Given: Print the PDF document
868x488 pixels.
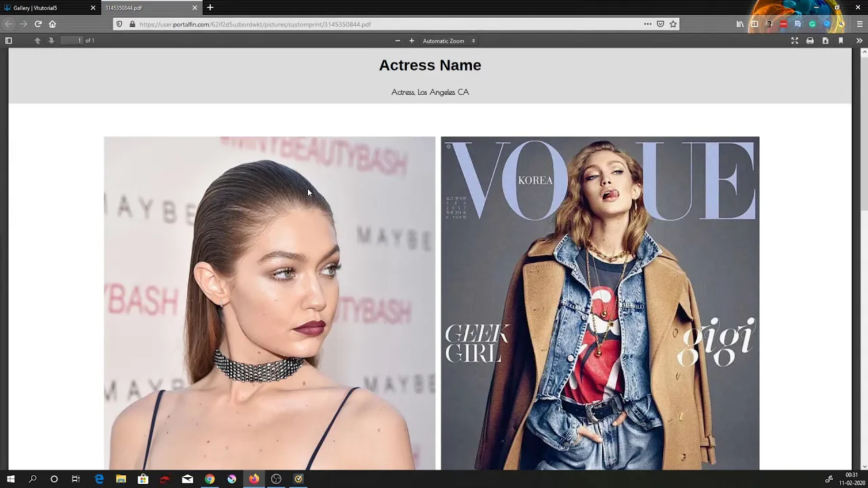Looking at the screenshot, I should pos(810,41).
